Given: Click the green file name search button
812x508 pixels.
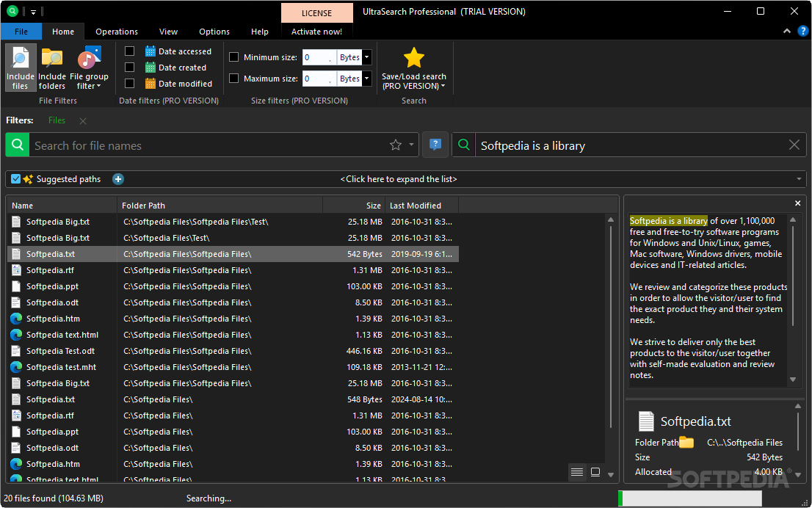Looking at the screenshot, I should pyautogui.click(x=17, y=145).
